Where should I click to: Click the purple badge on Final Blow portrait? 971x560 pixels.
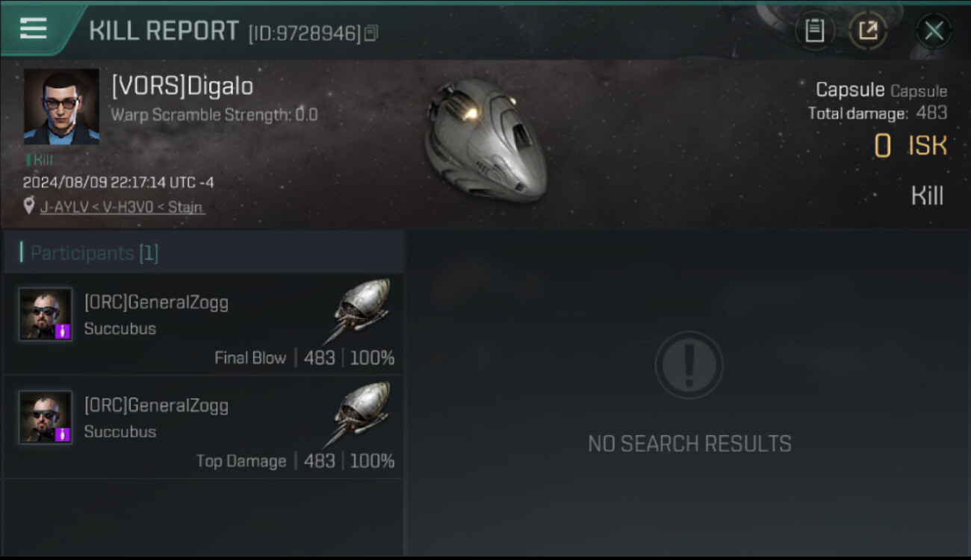pos(63,332)
